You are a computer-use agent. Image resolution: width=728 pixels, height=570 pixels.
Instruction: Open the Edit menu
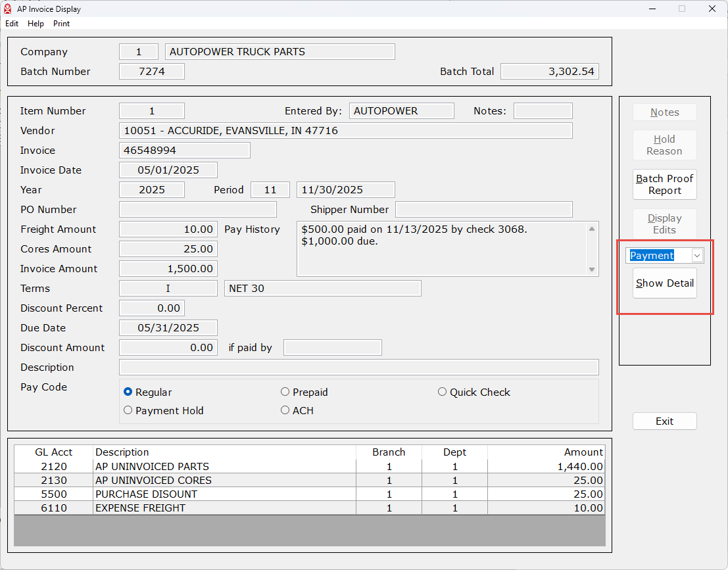[12, 24]
